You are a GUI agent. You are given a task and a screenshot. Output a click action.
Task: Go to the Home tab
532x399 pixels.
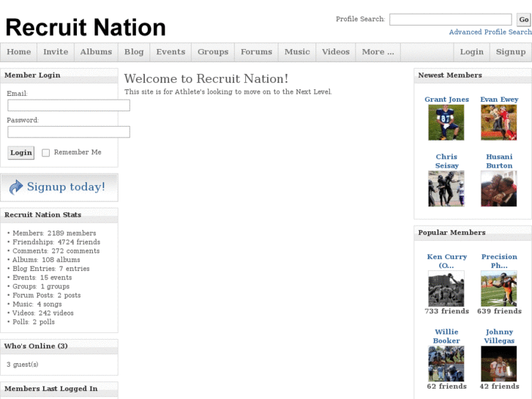point(19,52)
